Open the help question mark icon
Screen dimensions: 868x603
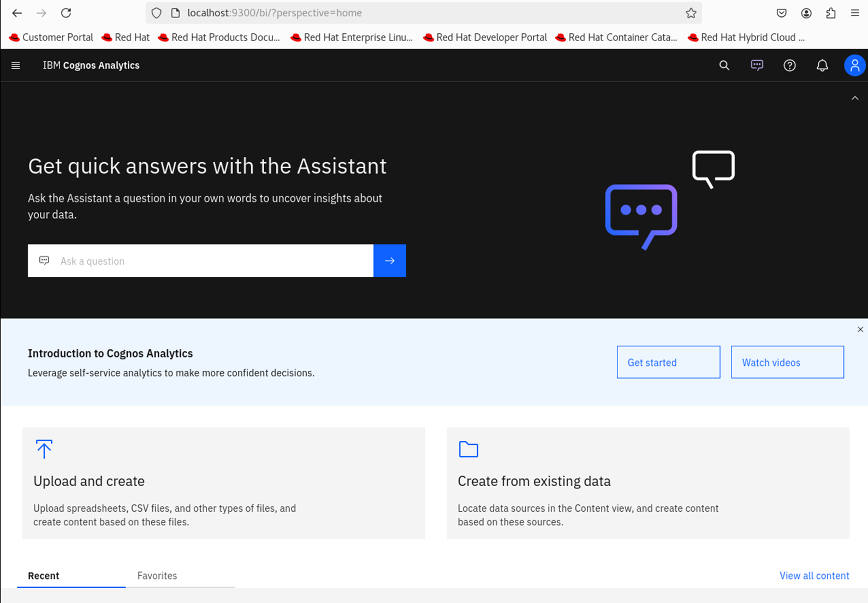[x=789, y=66]
